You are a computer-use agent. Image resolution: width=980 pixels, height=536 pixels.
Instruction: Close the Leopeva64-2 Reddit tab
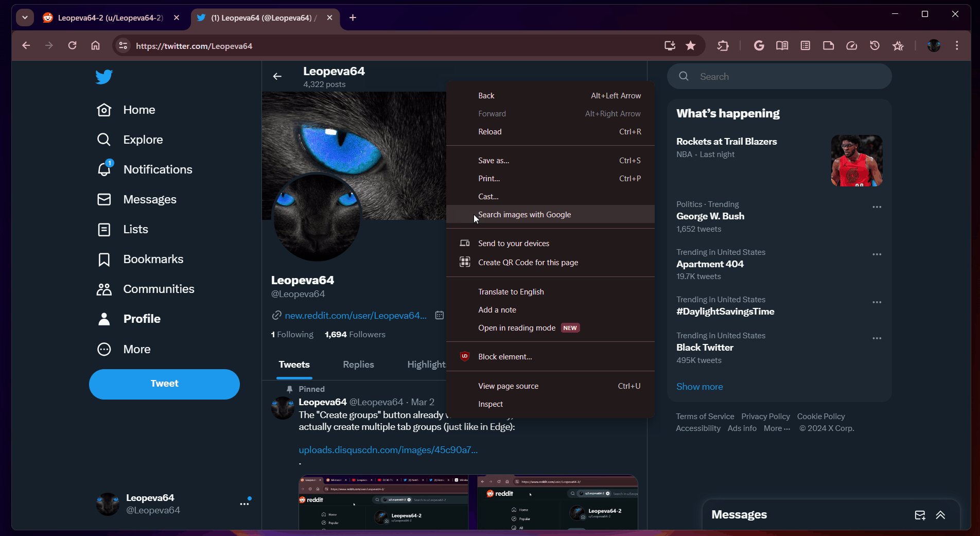click(177, 18)
